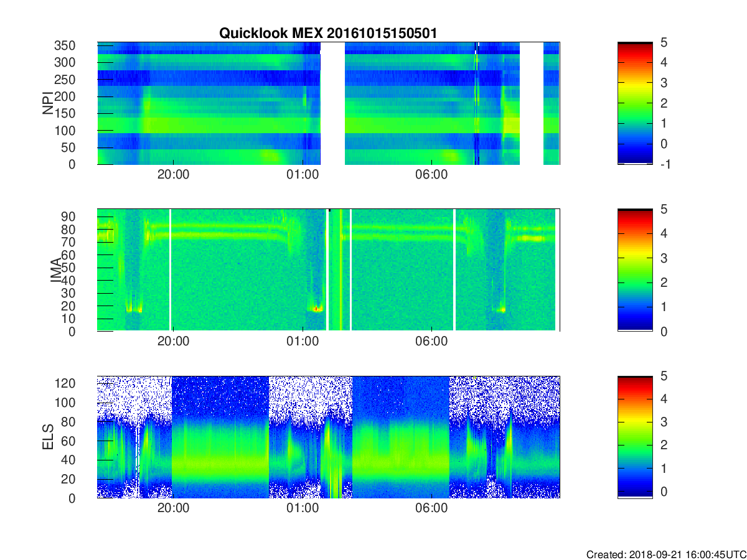Click the 06:00 time label under ELS panel
The width and height of the screenshot is (747, 560).
point(431,509)
